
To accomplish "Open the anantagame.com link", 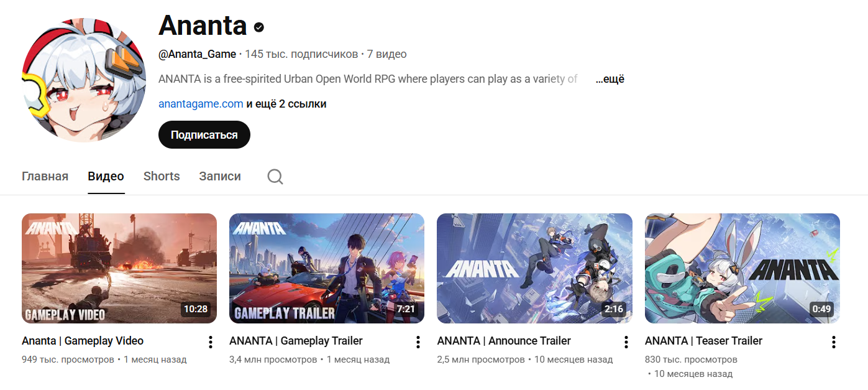I will click(201, 104).
